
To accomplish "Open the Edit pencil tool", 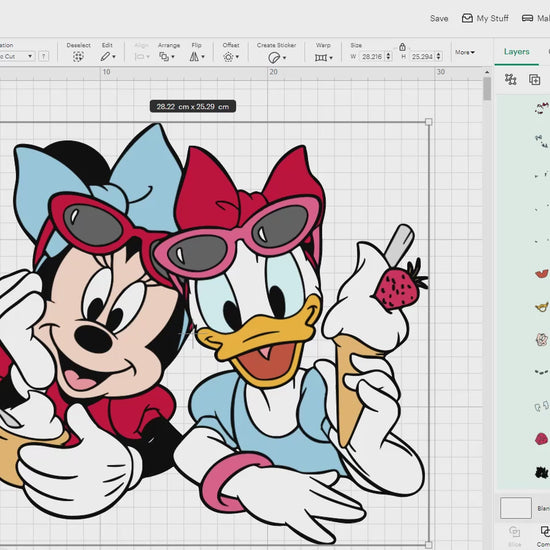I will tap(105, 56).
